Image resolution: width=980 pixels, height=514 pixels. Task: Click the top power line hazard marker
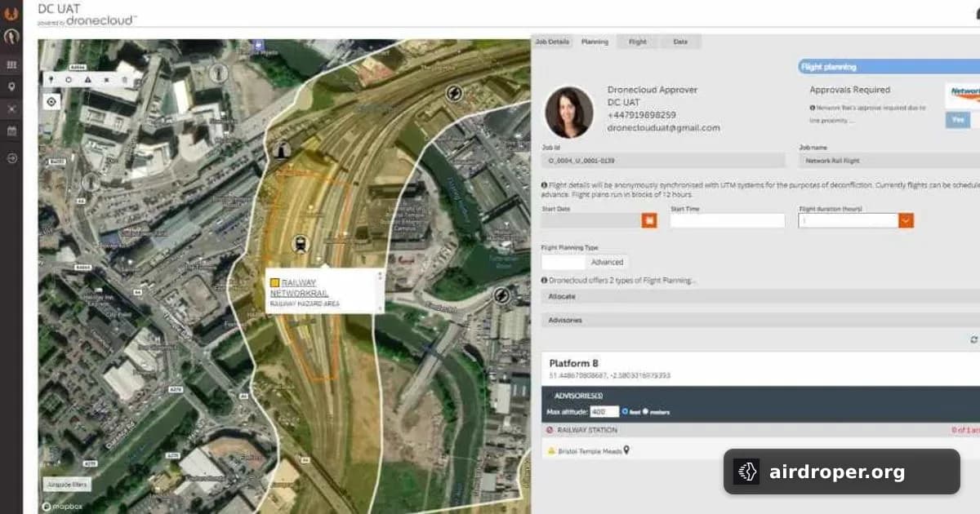point(454,93)
